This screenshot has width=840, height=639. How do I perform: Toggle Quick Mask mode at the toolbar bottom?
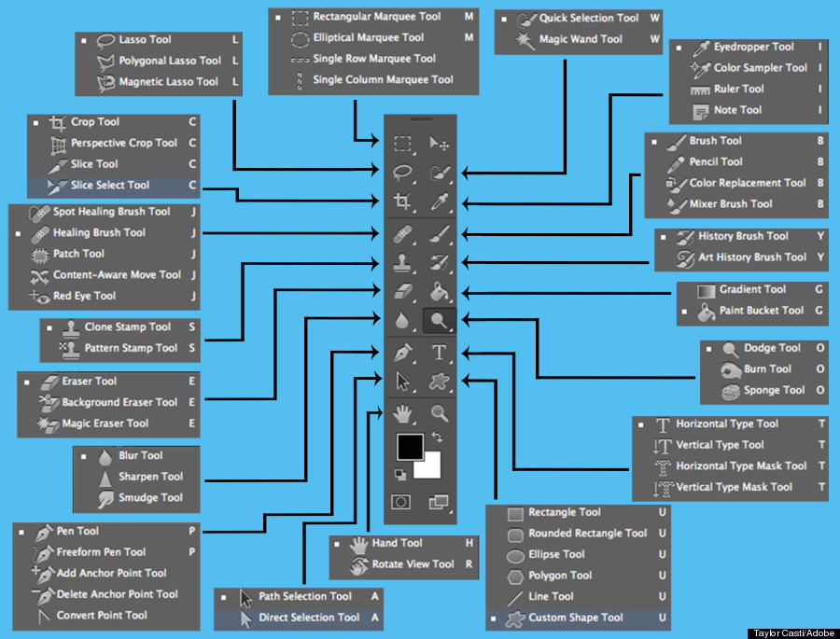(x=401, y=502)
